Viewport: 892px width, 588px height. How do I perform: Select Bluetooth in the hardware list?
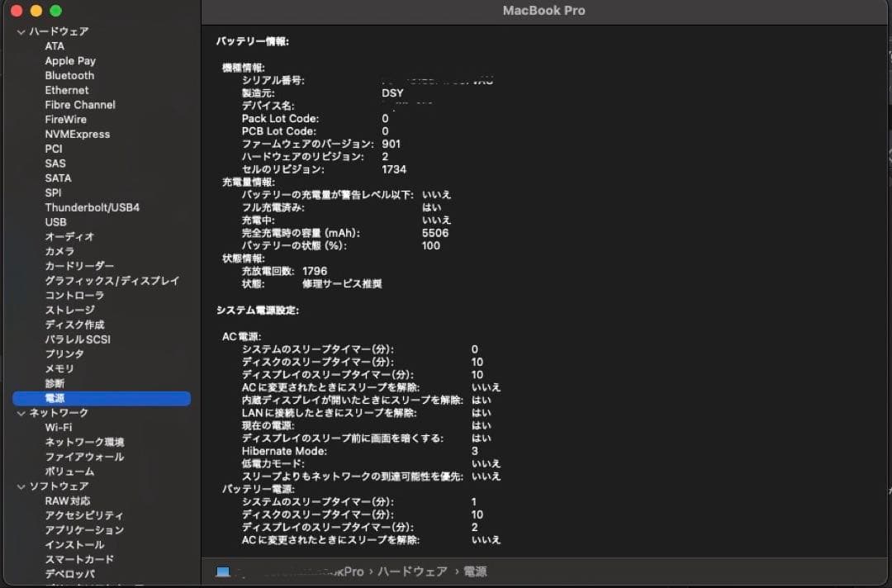coord(69,75)
